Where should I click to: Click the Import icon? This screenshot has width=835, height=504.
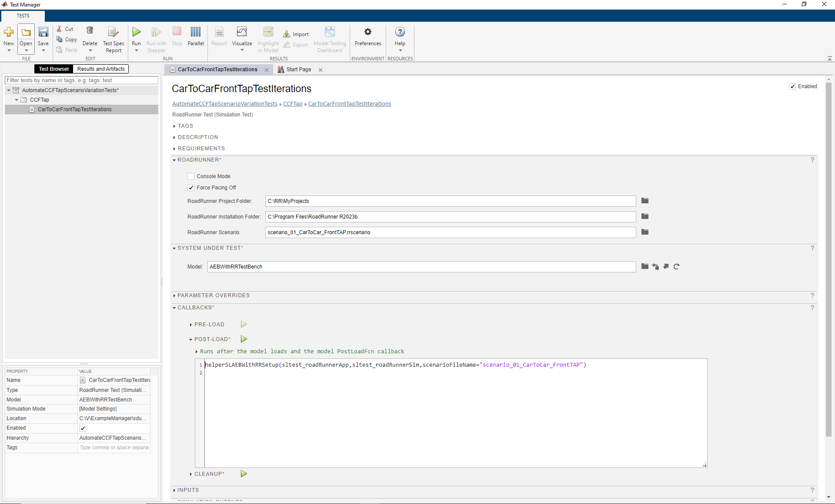(296, 34)
